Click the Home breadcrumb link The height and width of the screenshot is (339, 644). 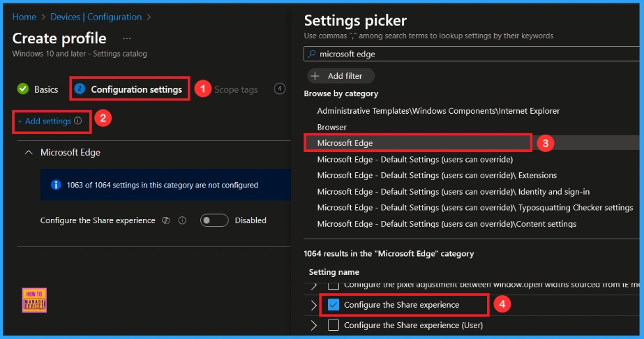coord(24,17)
